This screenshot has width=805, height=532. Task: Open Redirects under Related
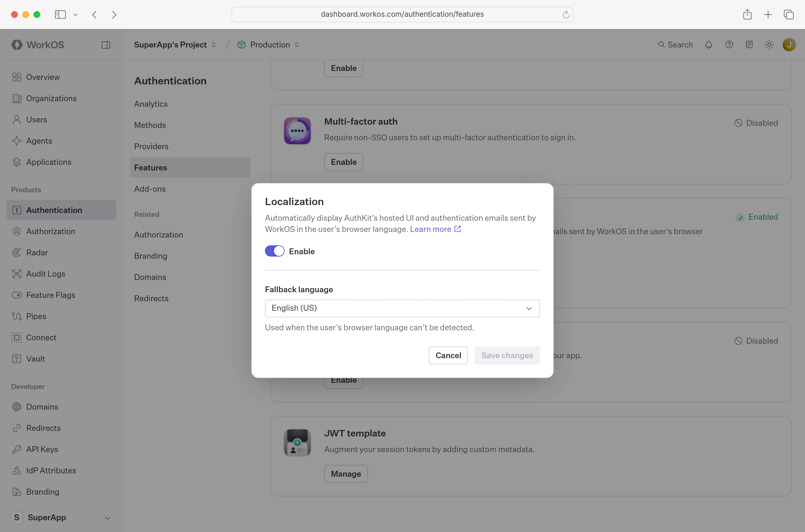click(190, 299)
